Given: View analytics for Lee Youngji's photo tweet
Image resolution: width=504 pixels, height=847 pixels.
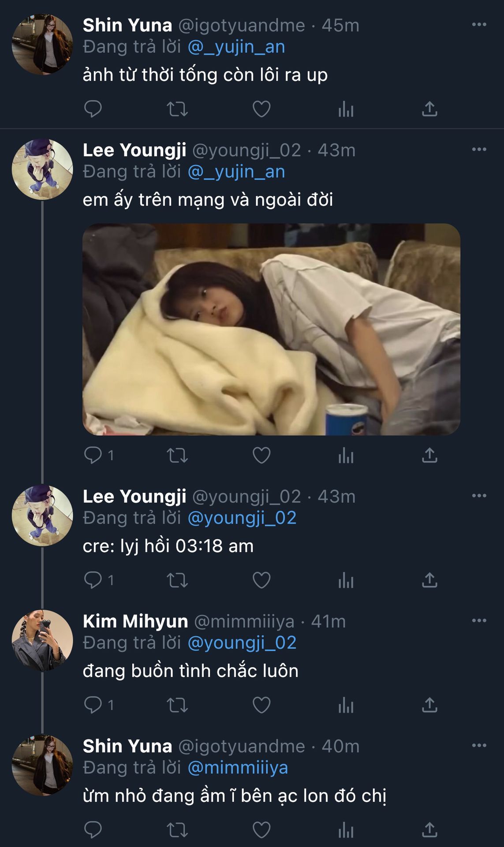Looking at the screenshot, I should 346,455.
